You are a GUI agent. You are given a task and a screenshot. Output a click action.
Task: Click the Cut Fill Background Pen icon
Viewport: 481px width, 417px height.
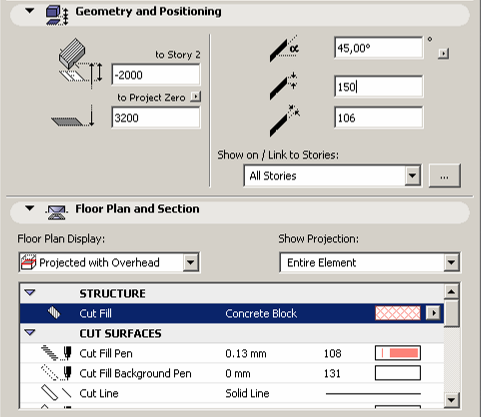[56, 373]
